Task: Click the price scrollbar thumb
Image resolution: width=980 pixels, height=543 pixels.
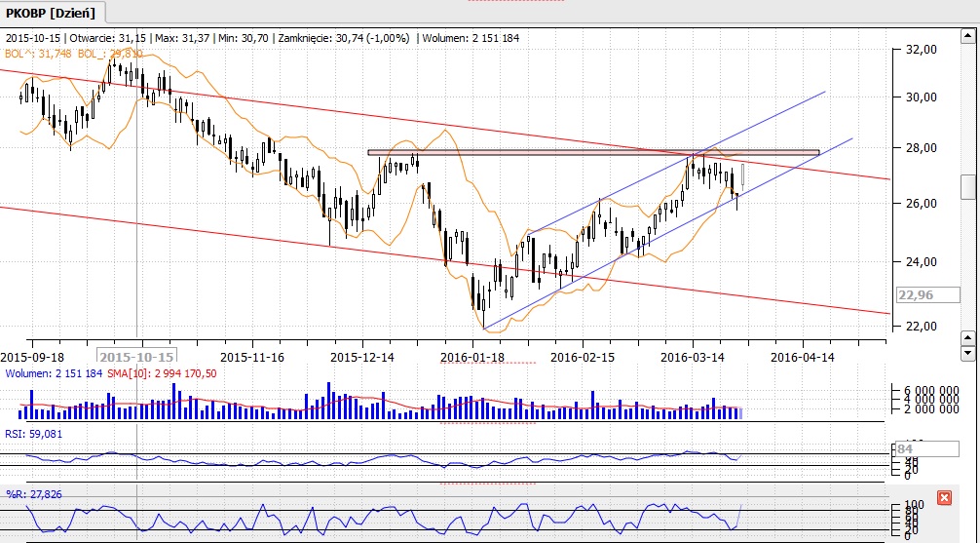Action: coord(968,188)
